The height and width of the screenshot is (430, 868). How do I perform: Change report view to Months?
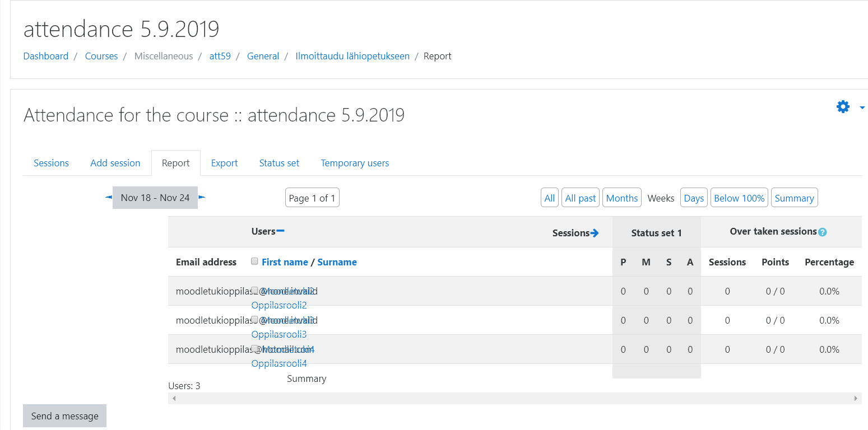(621, 197)
